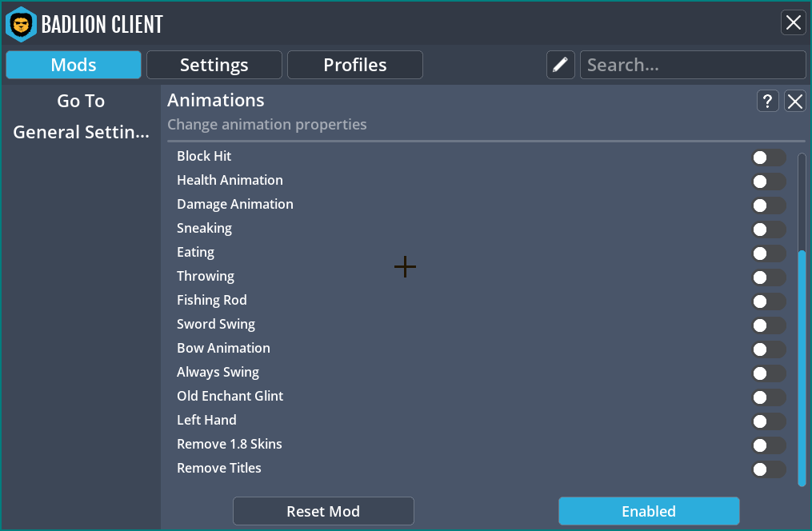Open the Profiles tab

[x=355, y=65]
